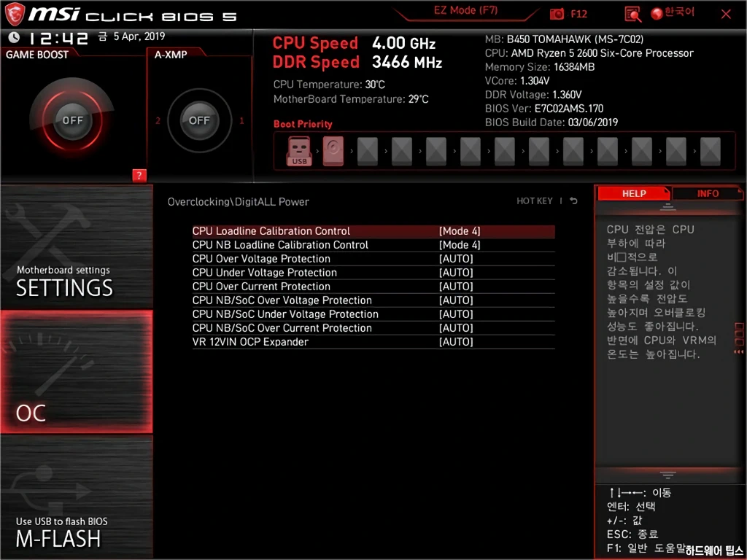Click the Boot Priority label
747x560 pixels.
[x=303, y=124]
